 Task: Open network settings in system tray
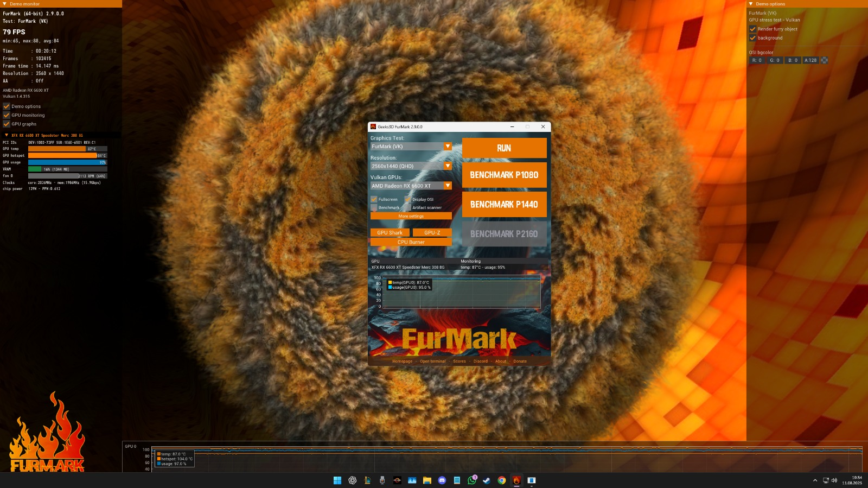click(x=826, y=480)
